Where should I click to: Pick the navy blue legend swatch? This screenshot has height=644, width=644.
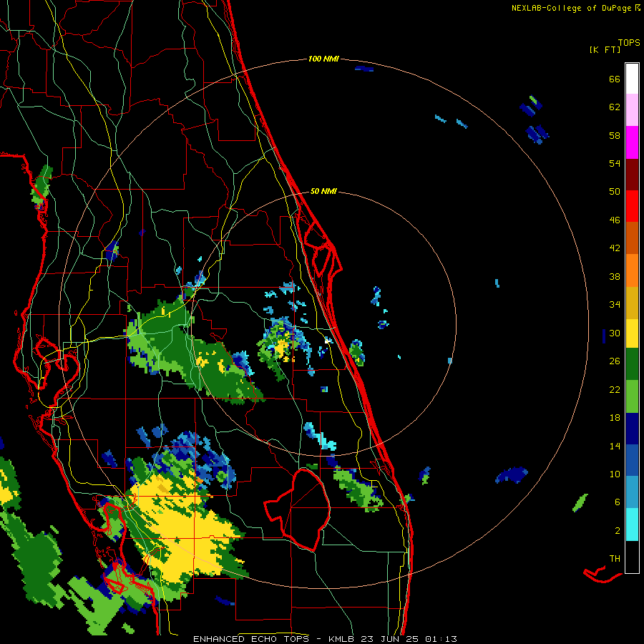632,429
